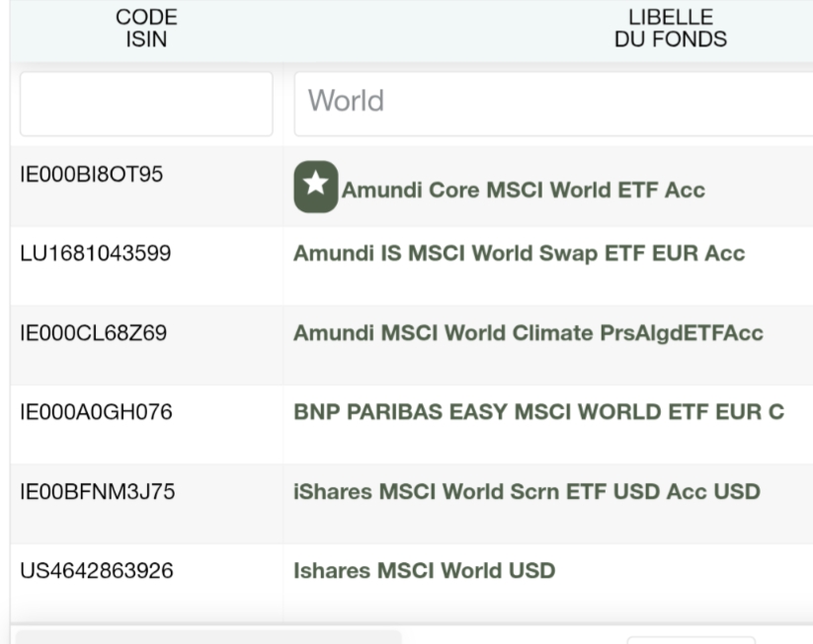Select ISIN code IE000CL68Z69
813x644 pixels.
click(x=93, y=333)
